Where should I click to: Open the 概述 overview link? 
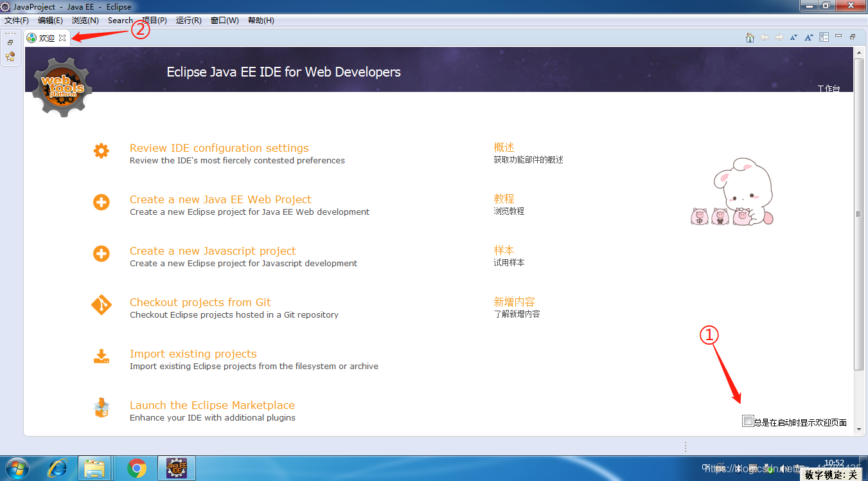click(504, 147)
